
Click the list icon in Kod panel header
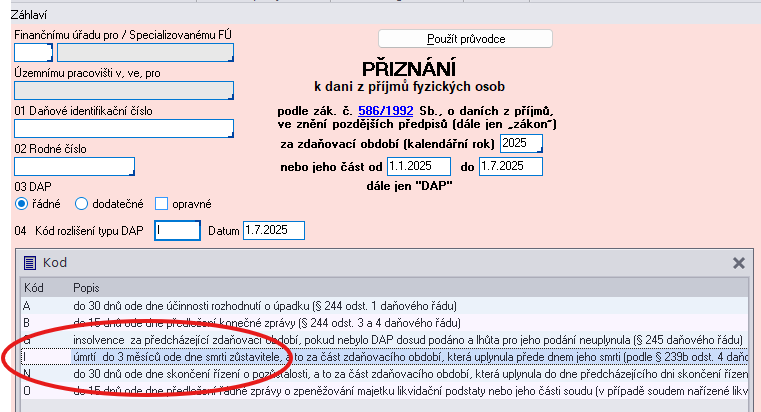click(x=30, y=263)
